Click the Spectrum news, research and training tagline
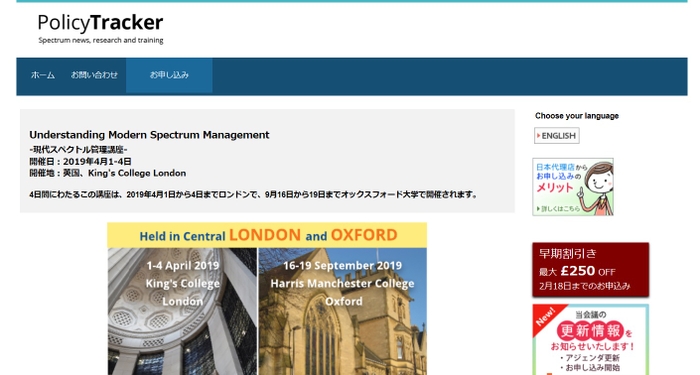 click(101, 40)
